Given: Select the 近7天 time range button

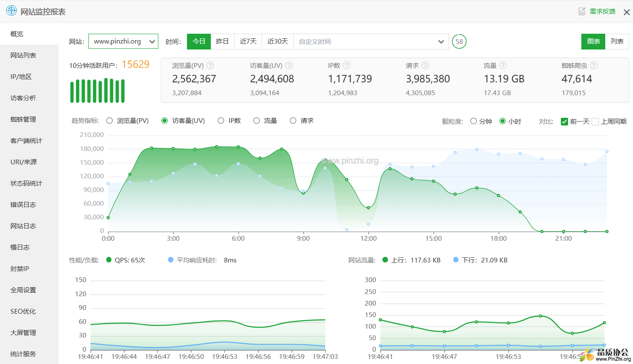Looking at the screenshot, I should [x=248, y=41].
